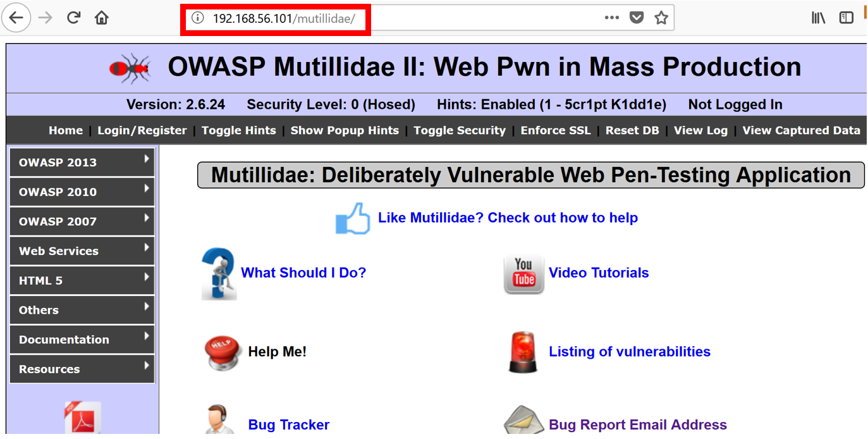Go to Home in top menu
868x439 pixels.
[66, 130]
